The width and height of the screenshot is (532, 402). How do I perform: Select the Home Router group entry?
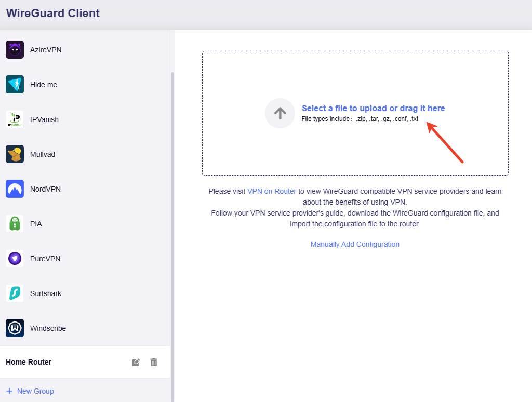(x=29, y=362)
